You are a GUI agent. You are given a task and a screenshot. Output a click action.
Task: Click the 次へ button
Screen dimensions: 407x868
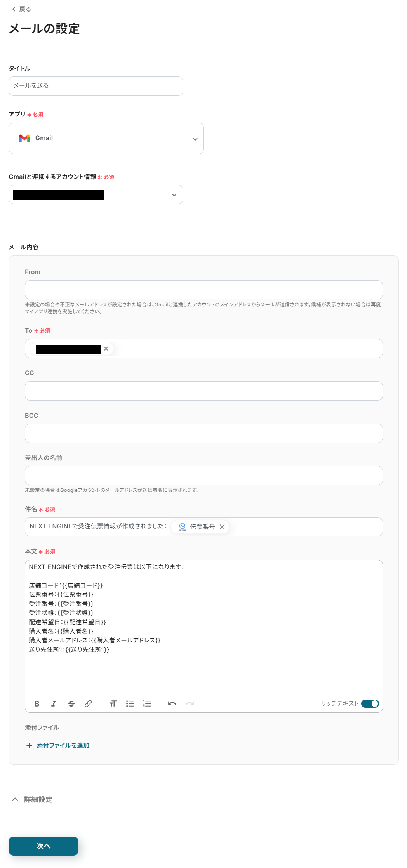[43, 846]
